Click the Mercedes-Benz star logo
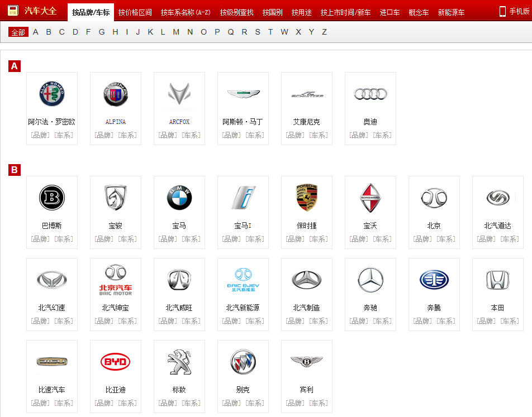Viewport: 532px width, 417px height. (370, 280)
